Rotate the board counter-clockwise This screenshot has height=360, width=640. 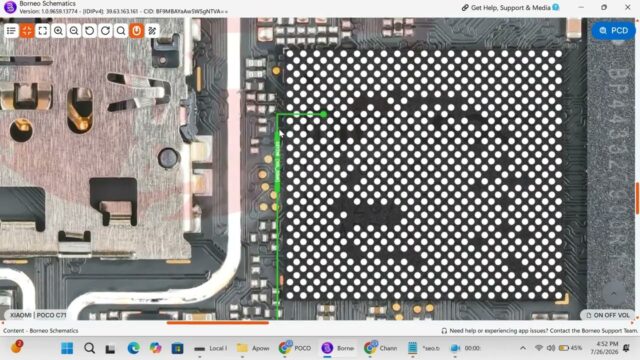pyautogui.click(x=89, y=31)
